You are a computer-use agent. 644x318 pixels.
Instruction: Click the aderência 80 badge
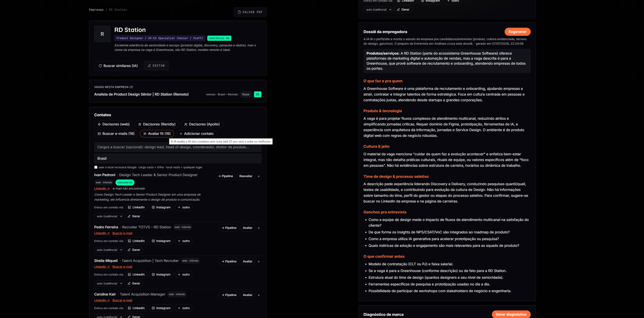click(219, 38)
